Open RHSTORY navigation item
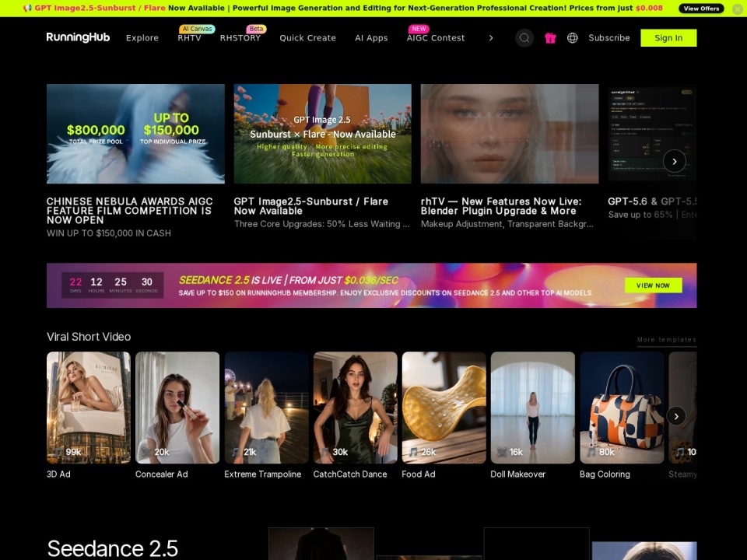 click(x=240, y=38)
